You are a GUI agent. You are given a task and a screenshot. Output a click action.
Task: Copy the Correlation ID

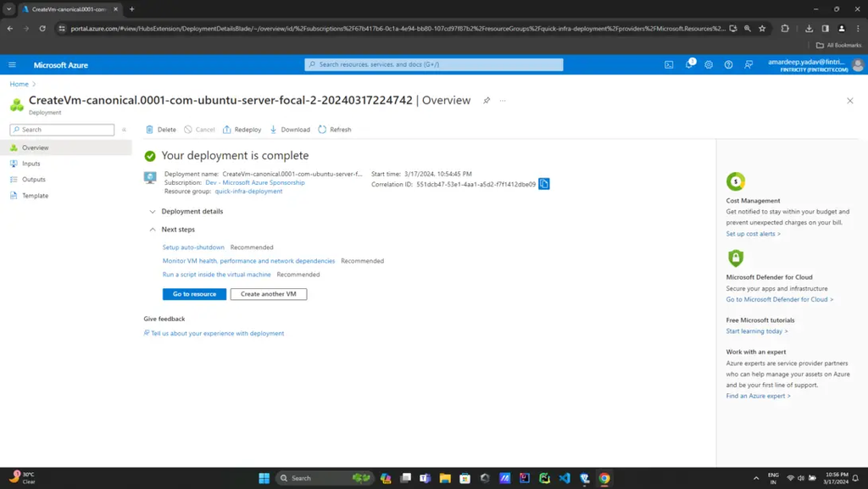[543, 184]
